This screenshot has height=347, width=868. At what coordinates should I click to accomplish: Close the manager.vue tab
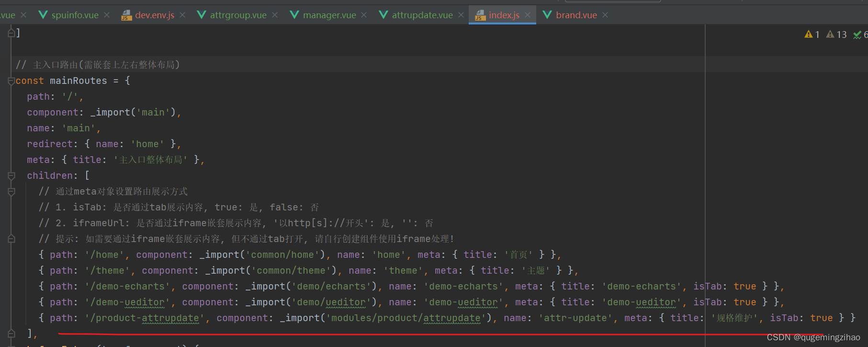click(x=364, y=15)
